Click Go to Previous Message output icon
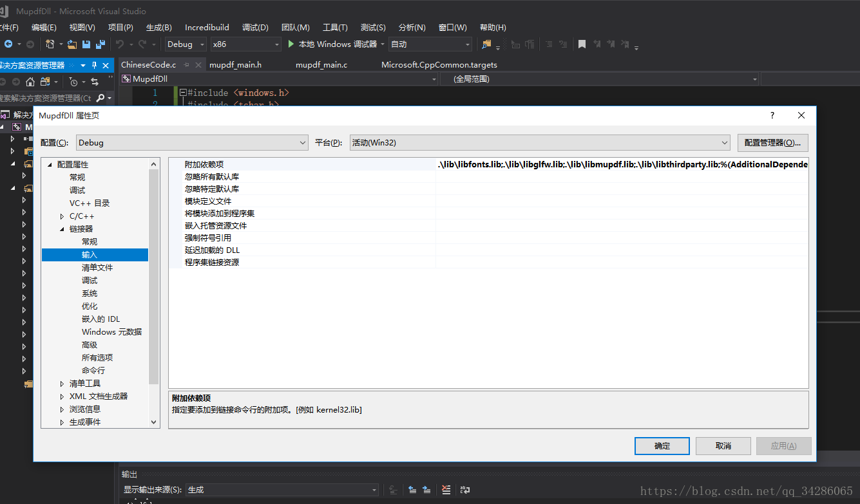This screenshot has height=504, width=860. point(412,490)
